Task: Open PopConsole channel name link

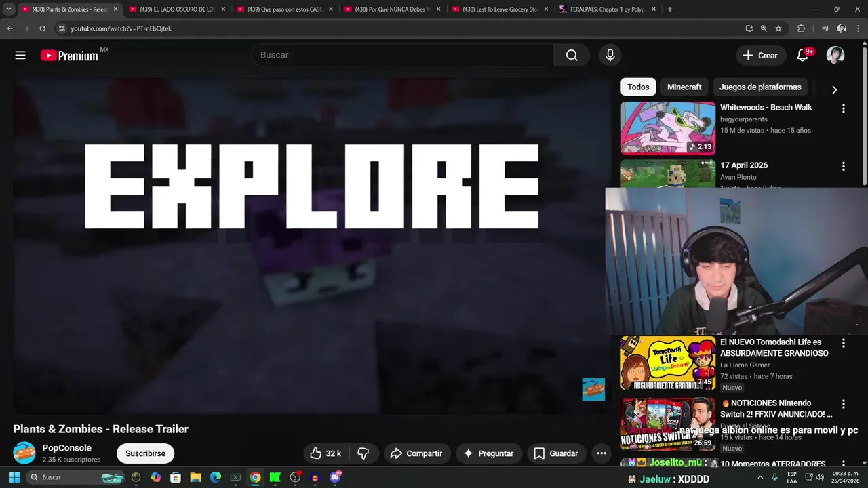Action: click(x=66, y=448)
